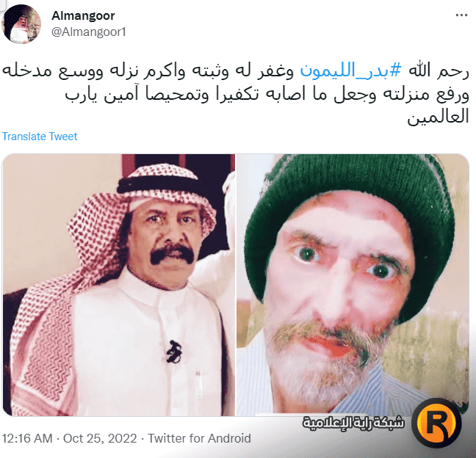Click the orange R logo watermark
The image size is (476, 458).
pyautogui.click(x=436, y=423)
